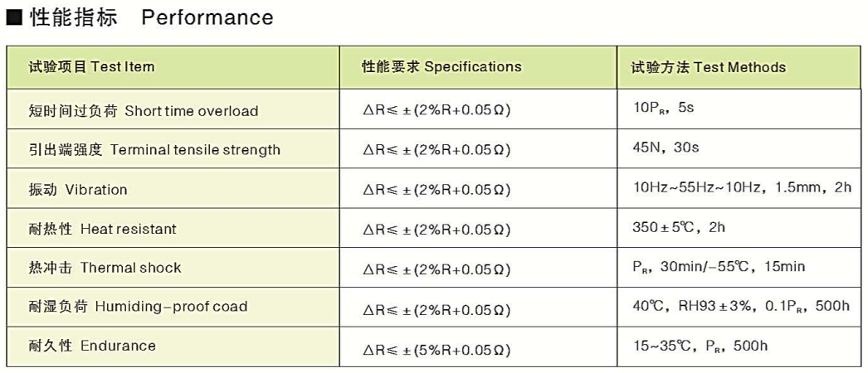This screenshot has height=373, width=868.
Task: Select the Endurance row label
Action: pyautogui.click(x=91, y=346)
